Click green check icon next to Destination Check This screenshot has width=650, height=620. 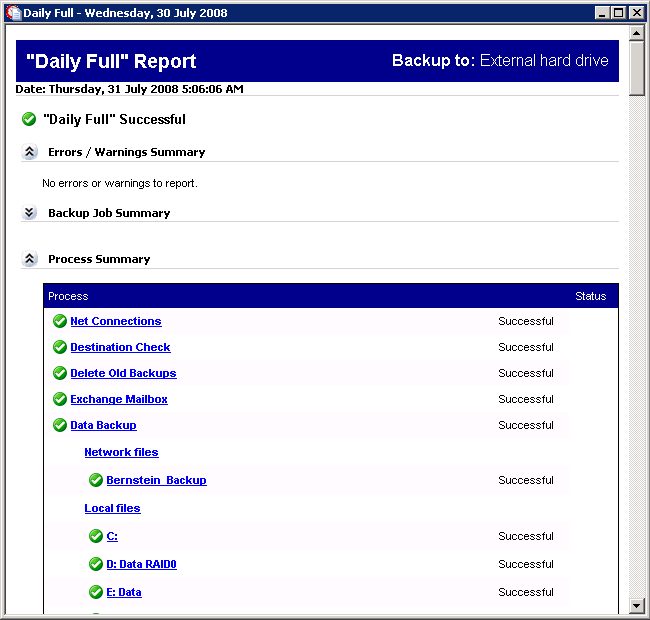60,347
